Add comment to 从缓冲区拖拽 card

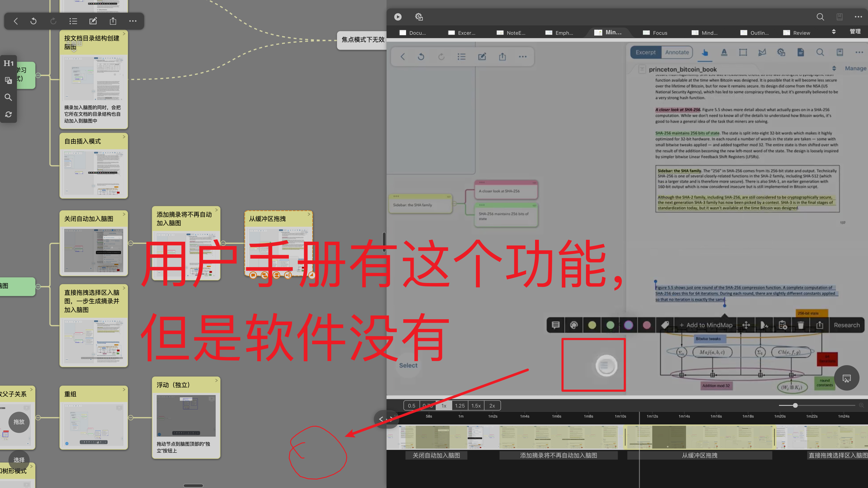[x=253, y=276]
